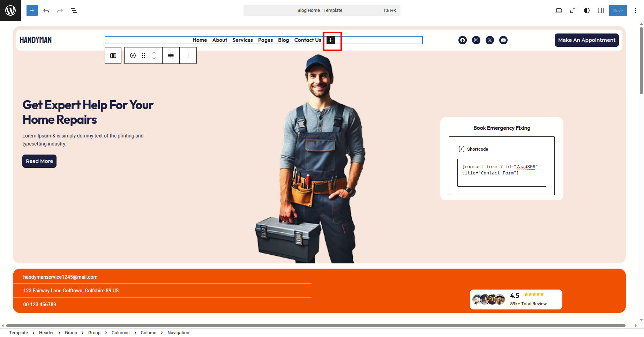
Task: Open the block inserter plus button
Action: click(x=32, y=10)
